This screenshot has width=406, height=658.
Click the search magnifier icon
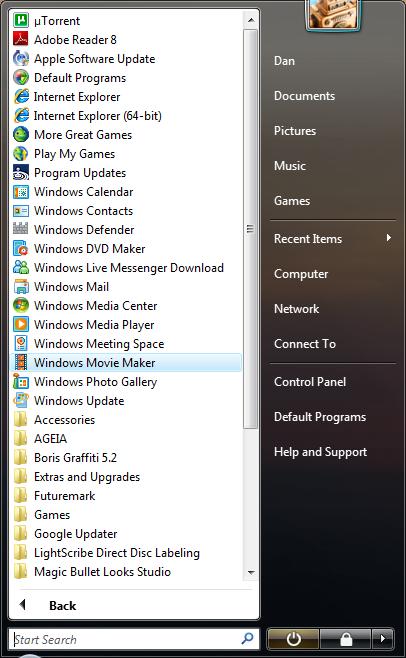click(x=248, y=639)
